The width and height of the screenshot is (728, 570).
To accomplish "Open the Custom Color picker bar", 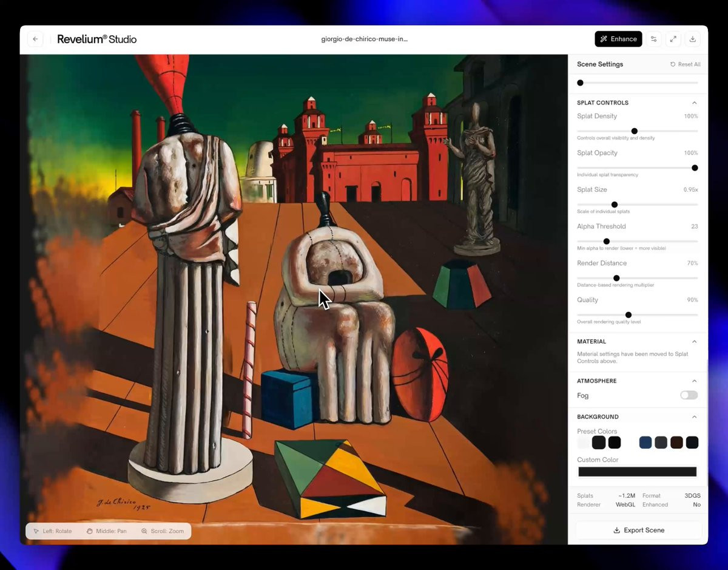I will 637,472.
